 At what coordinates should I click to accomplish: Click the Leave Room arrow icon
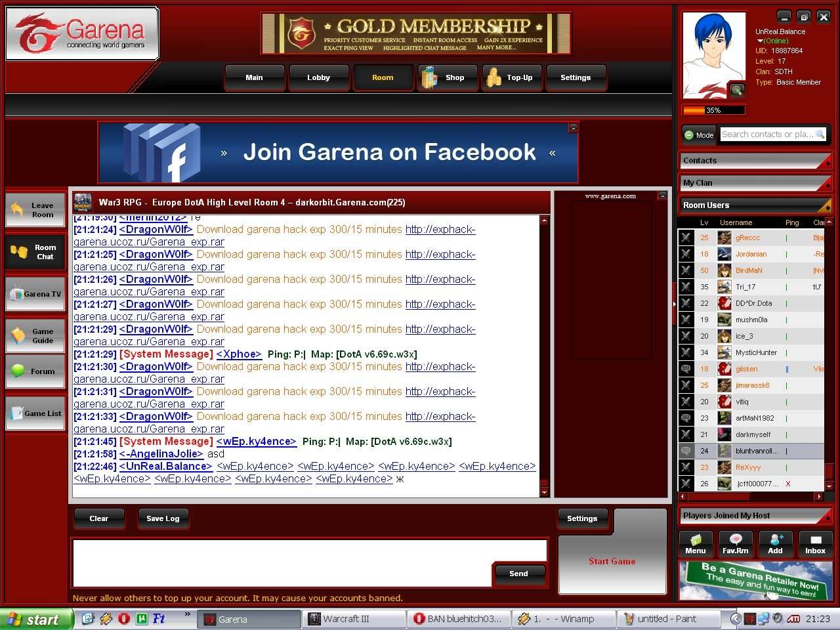coord(18,209)
